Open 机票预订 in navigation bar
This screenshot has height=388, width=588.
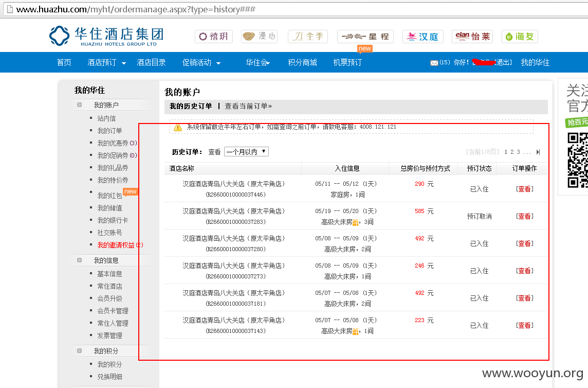pyautogui.click(x=347, y=62)
